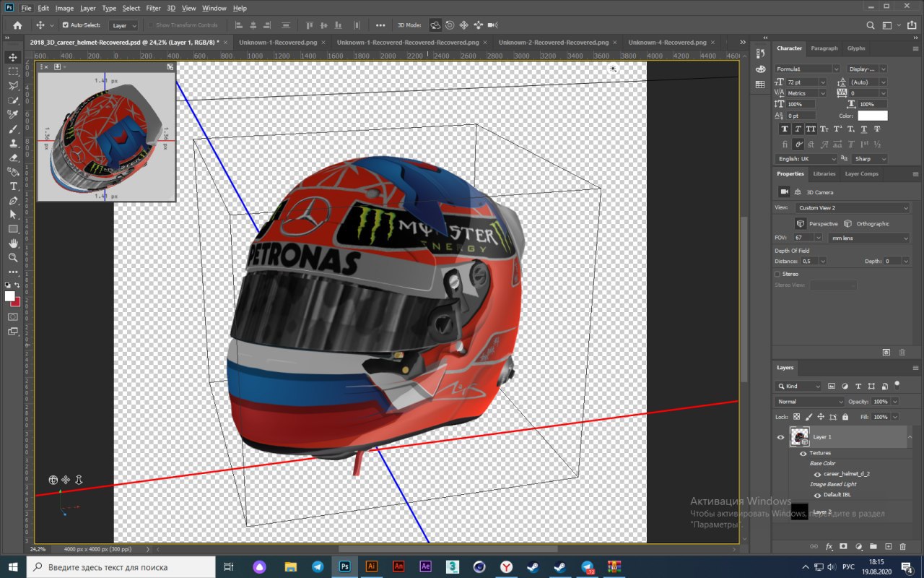The height and width of the screenshot is (578, 924).
Task: Open the Layers panel options menu
Action: click(915, 368)
